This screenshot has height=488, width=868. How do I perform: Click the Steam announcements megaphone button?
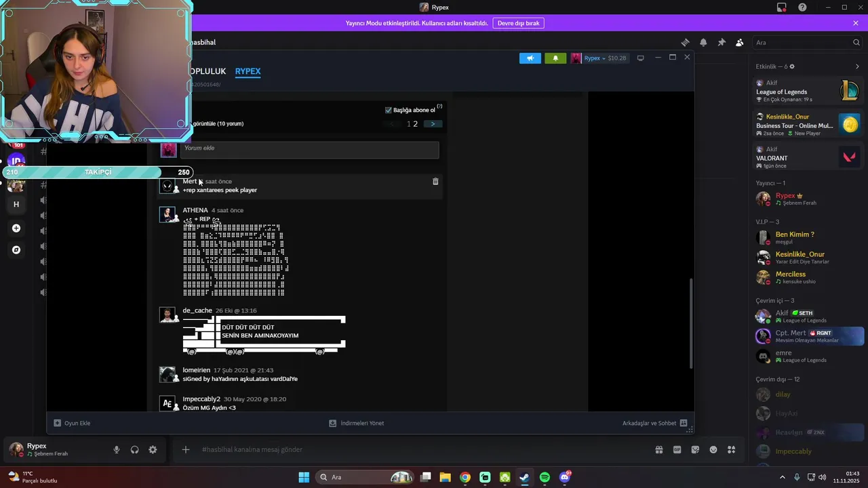pos(530,58)
